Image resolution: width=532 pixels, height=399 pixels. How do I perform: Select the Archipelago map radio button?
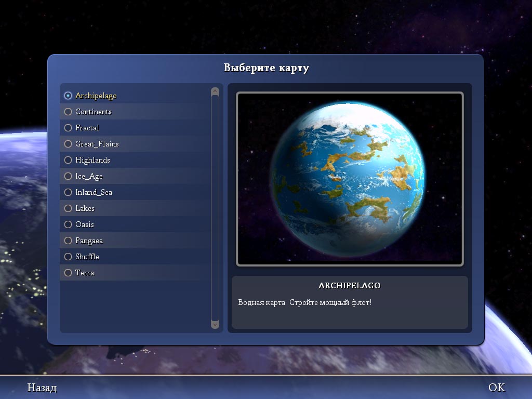[x=68, y=96]
